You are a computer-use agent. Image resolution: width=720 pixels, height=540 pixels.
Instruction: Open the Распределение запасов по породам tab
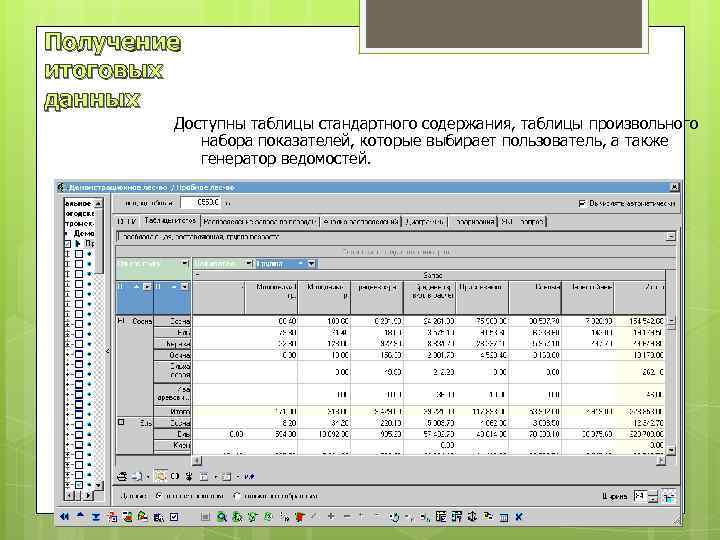260,222
